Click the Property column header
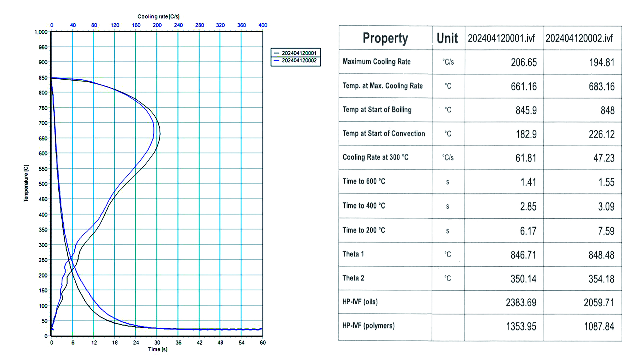 (x=385, y=38)
